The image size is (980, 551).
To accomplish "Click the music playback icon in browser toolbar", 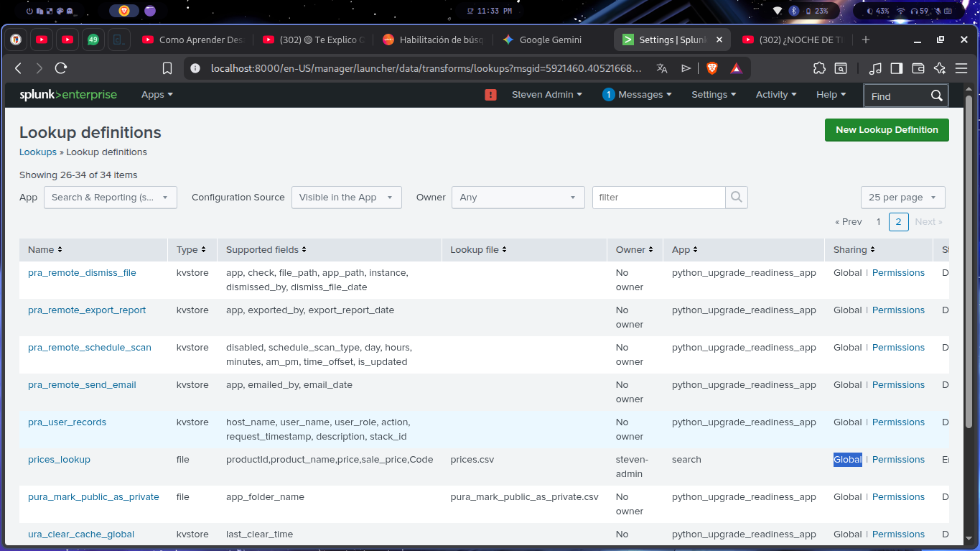I will (x=875, y=68).
